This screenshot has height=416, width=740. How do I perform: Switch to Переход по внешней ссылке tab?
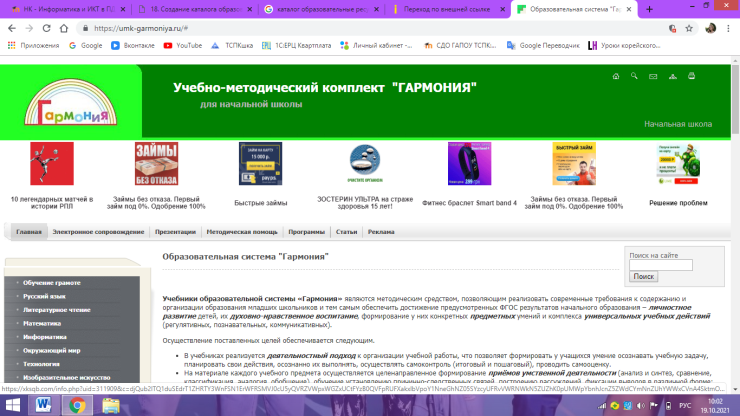click(446, 9)
